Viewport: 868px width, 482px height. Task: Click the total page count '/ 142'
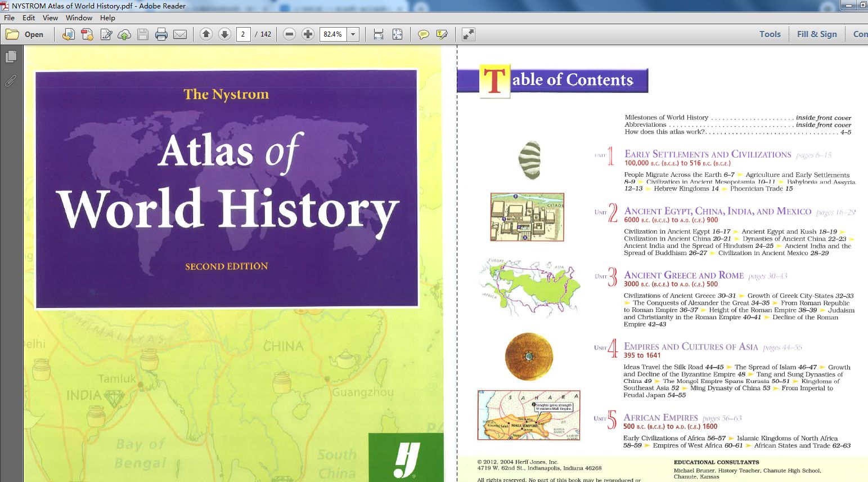coord(263,34)
